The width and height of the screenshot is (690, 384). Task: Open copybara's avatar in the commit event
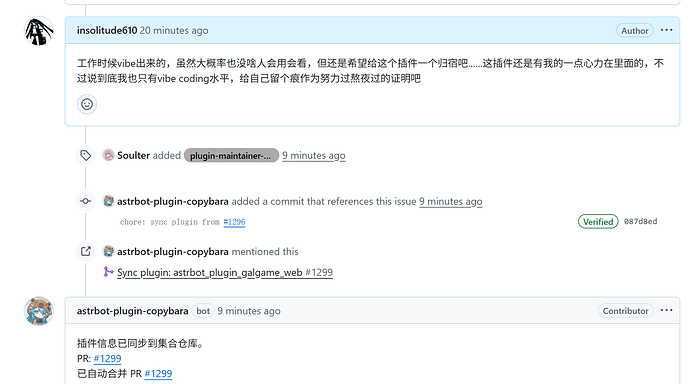(x=108, y=201)
